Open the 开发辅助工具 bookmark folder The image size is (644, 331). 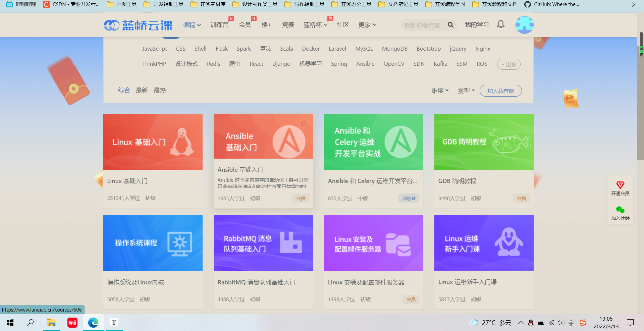pos(163,4)
